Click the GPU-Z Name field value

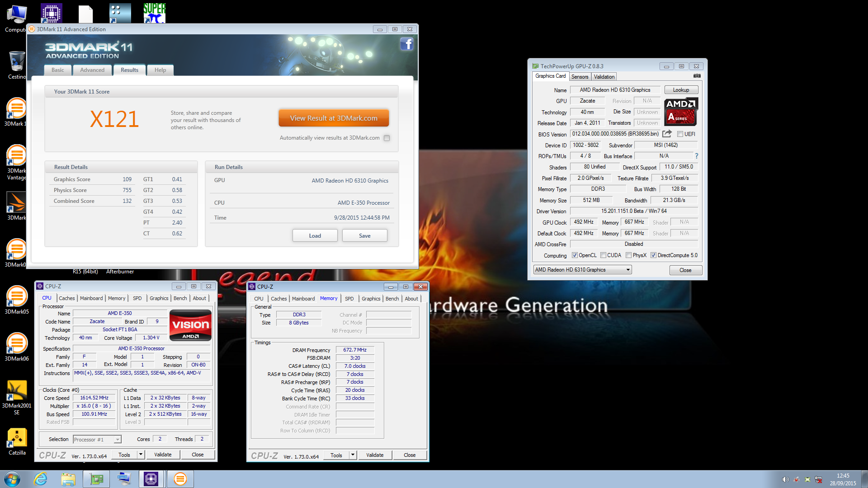tap(615, 90)
